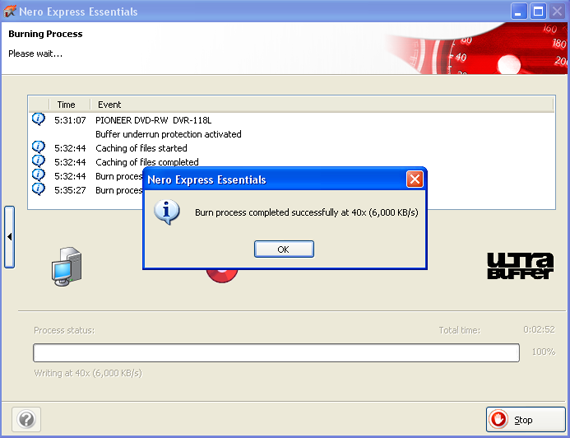Click the Stop button
This screenshot has height=438, width=570.
coord(525,419)
